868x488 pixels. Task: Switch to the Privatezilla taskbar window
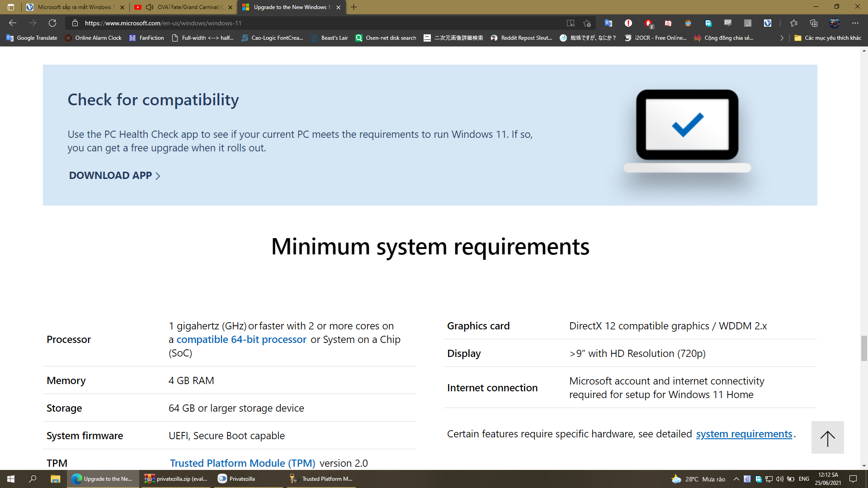click(x=249, y=479)
